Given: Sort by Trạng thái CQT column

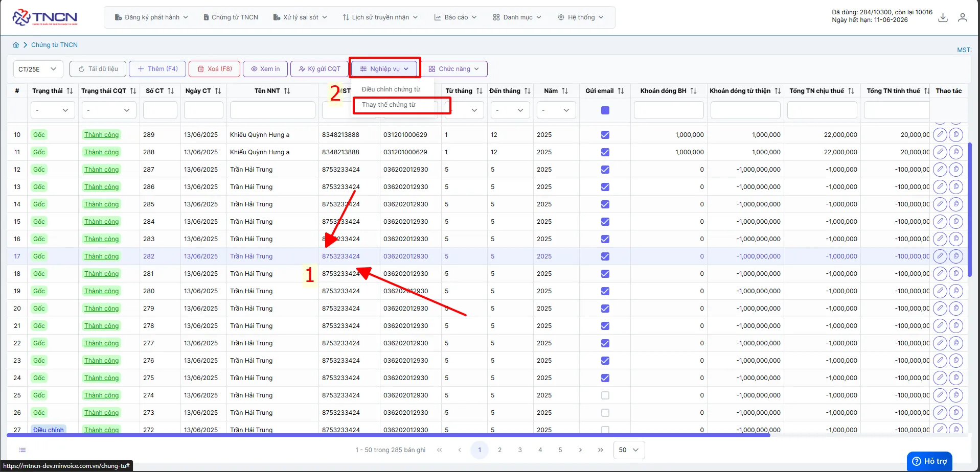Looking at the screenshot, I should click(x=133, y=91).
